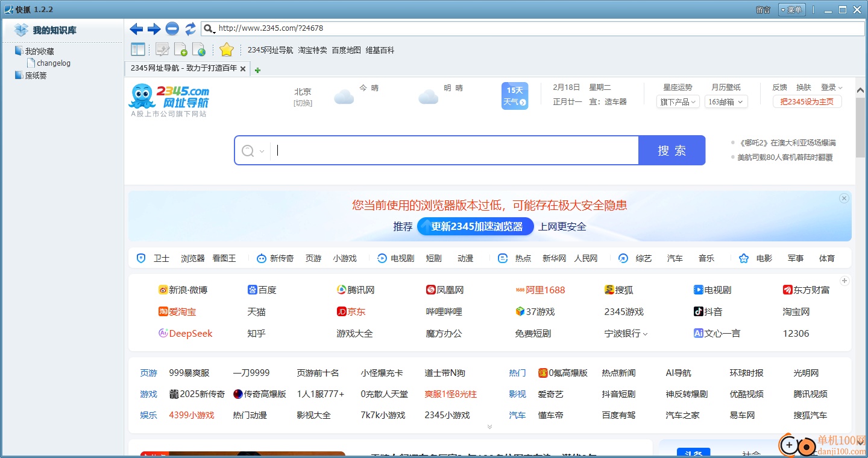Open the search dropdown magnifier in the address bar
This screenshot has width=868, height=458.
point(209,28)
